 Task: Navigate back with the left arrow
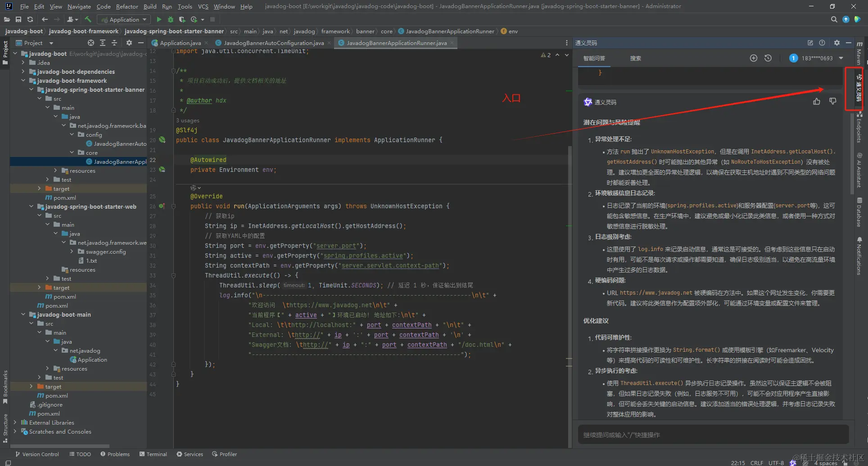45,19
